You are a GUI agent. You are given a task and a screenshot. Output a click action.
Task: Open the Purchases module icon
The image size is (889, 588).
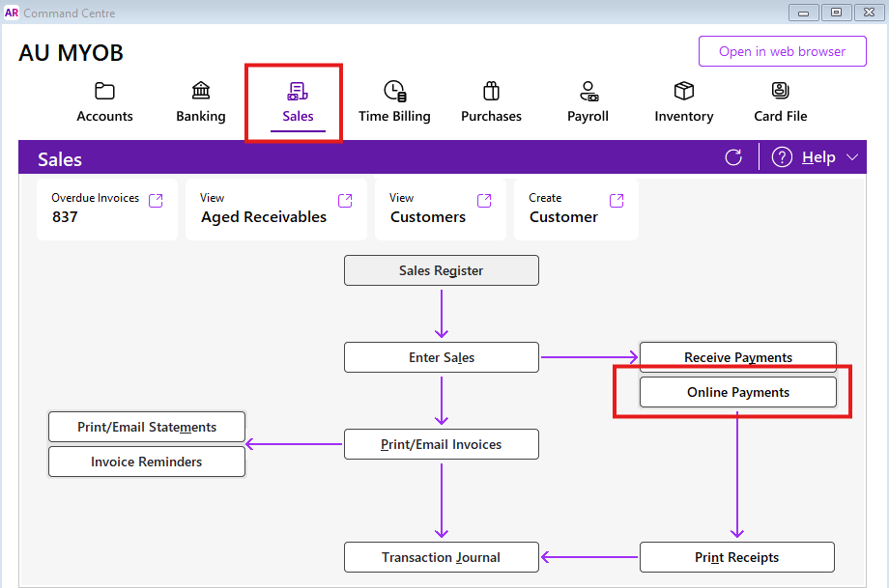491,92
